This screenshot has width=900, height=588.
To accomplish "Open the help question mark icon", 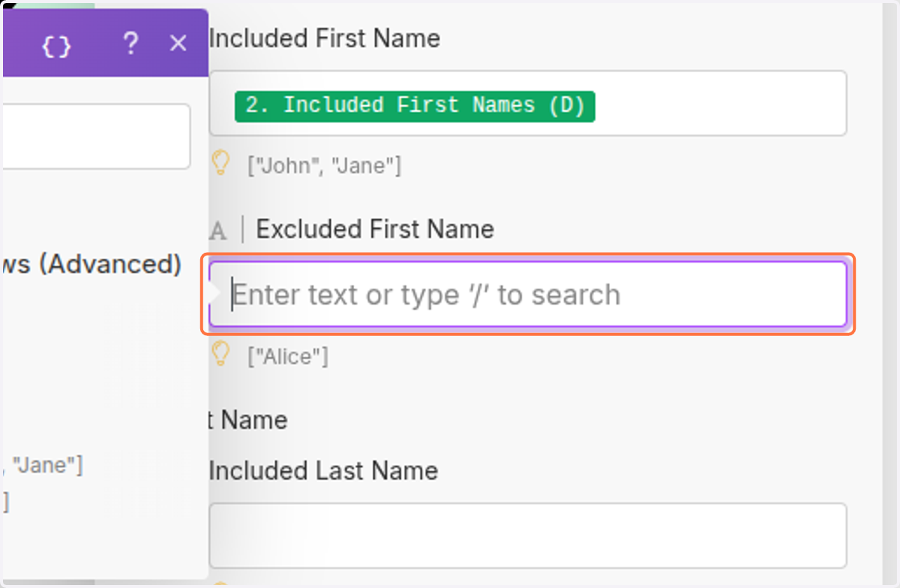I will coord(130,44).
